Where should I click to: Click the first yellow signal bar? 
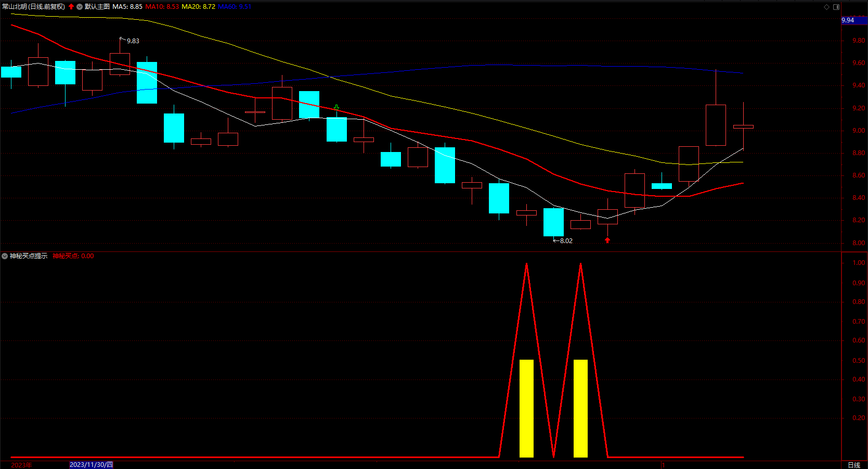coord(527,409)
